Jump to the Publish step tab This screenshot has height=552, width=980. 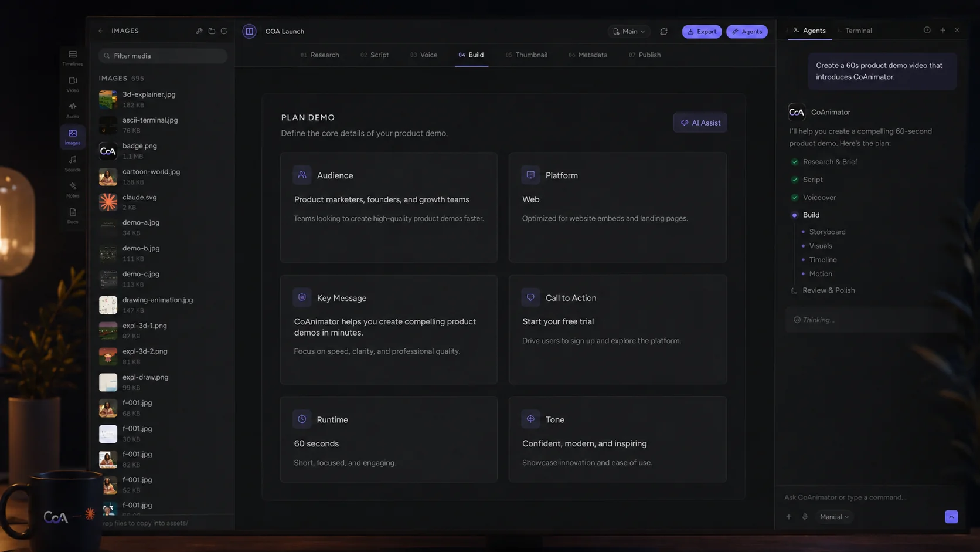click(x=645, y=55)
